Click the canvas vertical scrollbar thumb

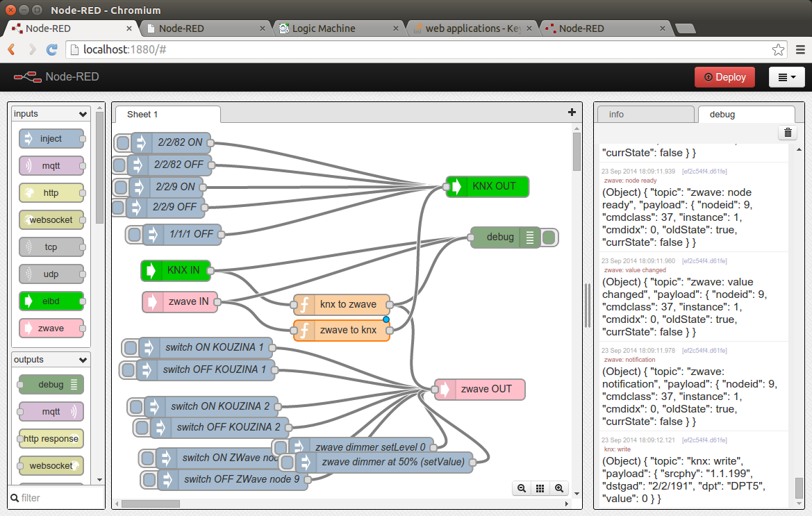tap(577, 151)
